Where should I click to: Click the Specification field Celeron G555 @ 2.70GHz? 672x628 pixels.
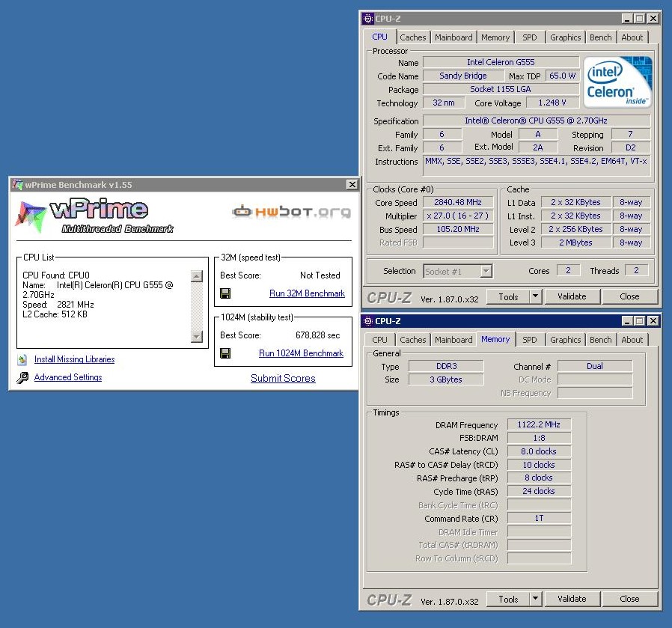[x=536, y=121]
